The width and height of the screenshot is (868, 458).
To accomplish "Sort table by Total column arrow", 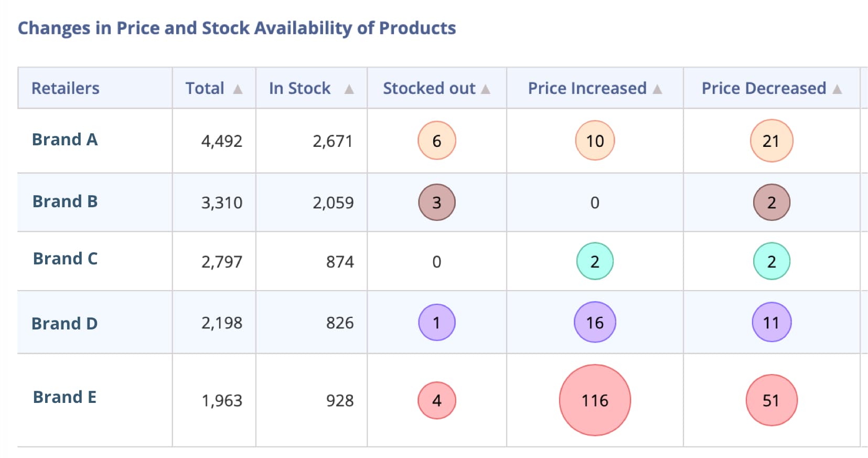I will tap(238, 89).
